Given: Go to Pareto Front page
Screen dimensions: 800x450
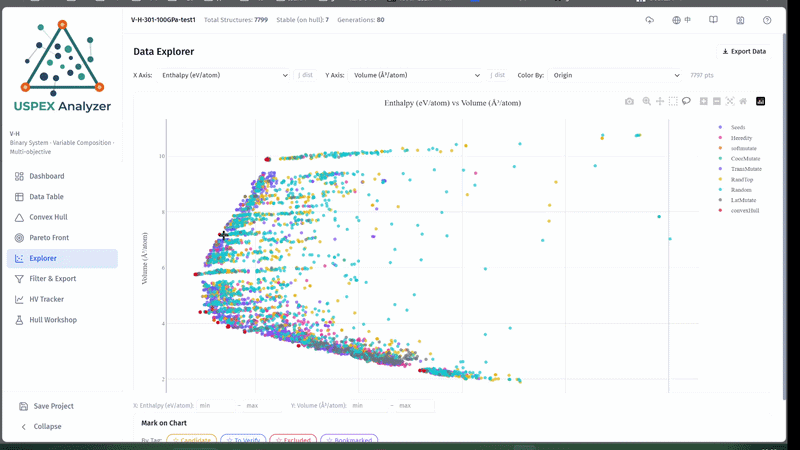Looking at the screenshot, I should pos(62,238).
